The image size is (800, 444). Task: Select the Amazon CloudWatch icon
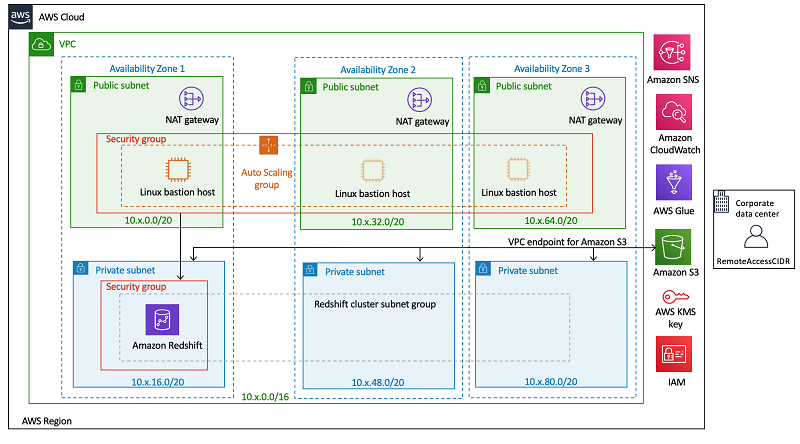(674, 112)
